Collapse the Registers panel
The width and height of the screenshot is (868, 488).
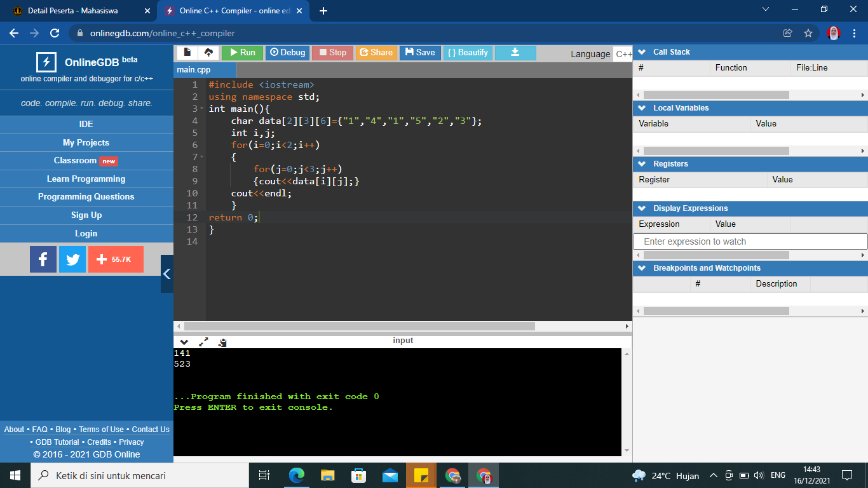tap(641, 164)
